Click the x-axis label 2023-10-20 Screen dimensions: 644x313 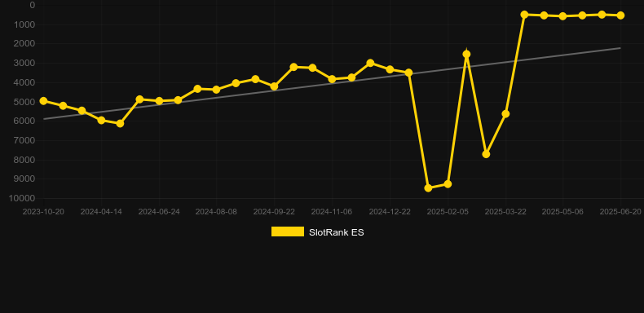43,212
